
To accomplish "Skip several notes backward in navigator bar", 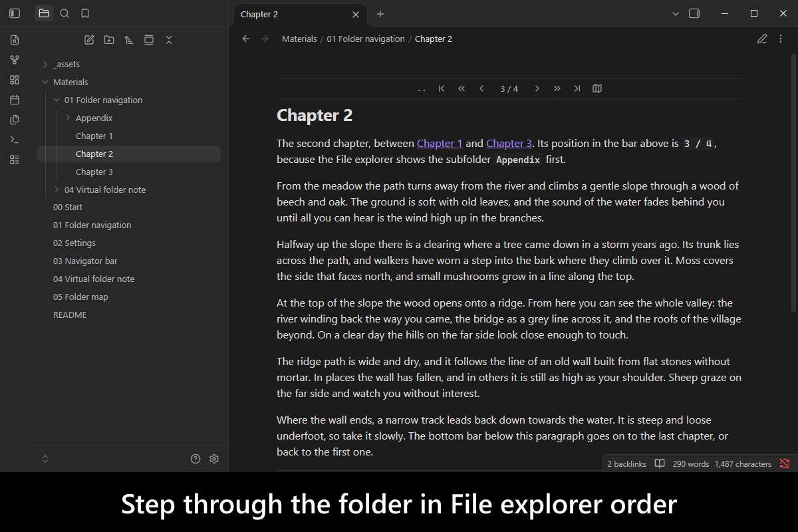I will pos(462,89).
